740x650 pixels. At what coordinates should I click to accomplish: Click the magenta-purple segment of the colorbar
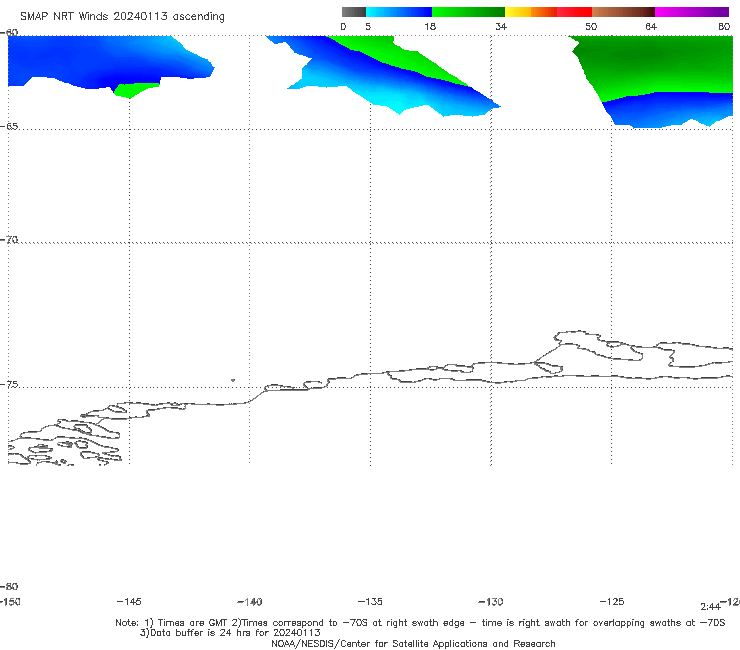[692, 12]
